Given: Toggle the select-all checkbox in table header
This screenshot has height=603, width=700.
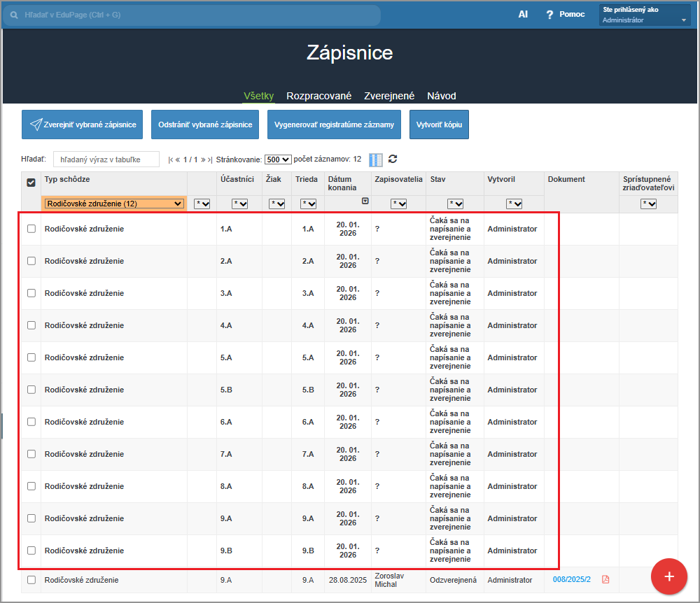Looking at the screenshot, I should coord(31,183).
